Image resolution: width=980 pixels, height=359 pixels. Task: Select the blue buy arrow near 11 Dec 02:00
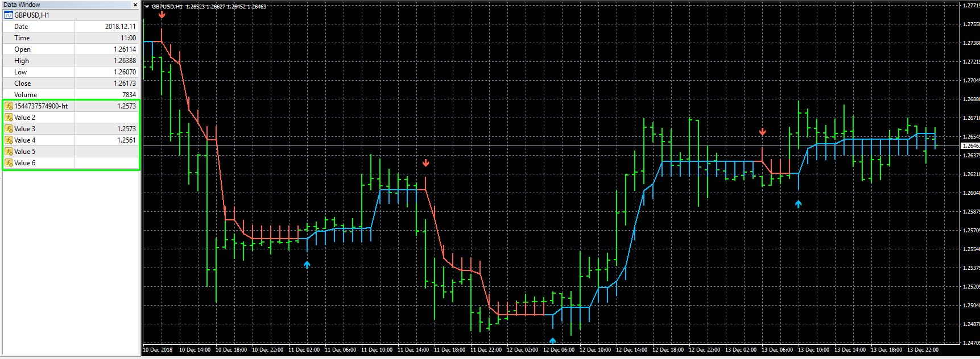(x=307, y=265)
